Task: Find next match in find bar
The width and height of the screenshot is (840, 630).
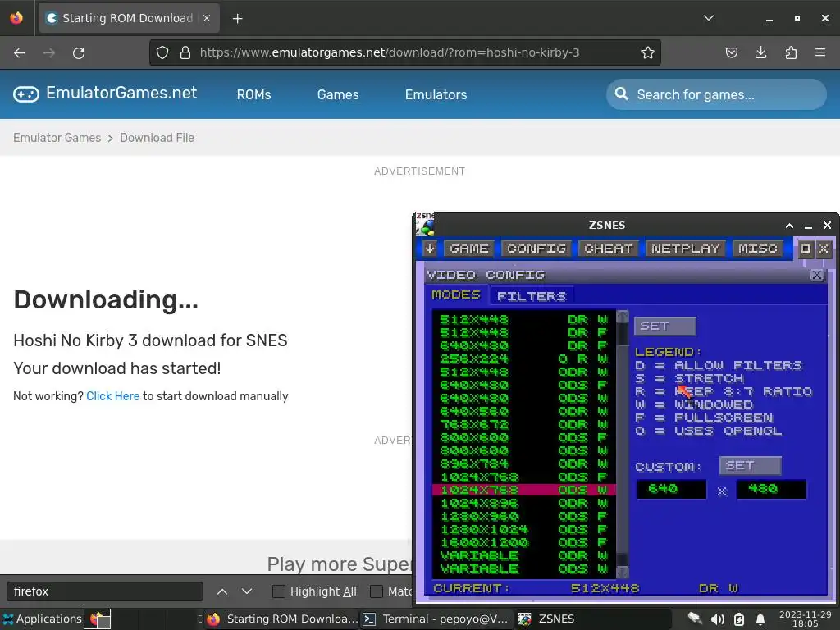Action: tap(247, 591)
